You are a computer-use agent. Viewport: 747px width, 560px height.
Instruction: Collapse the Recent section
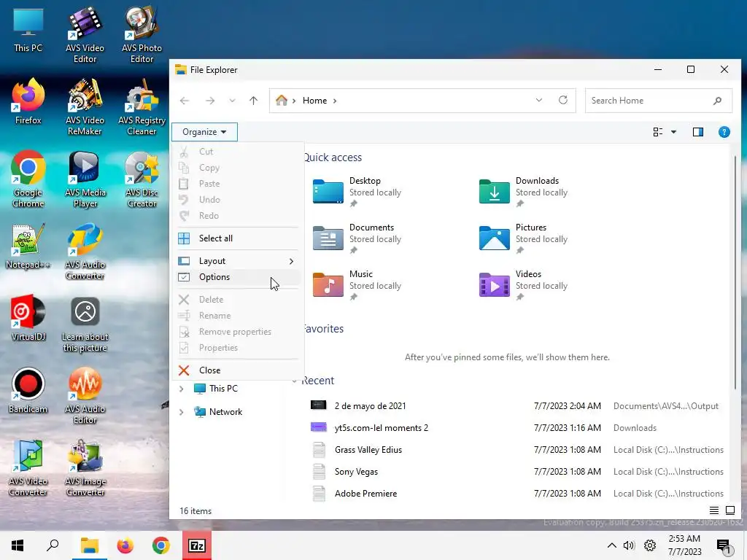tap(295, 381)
